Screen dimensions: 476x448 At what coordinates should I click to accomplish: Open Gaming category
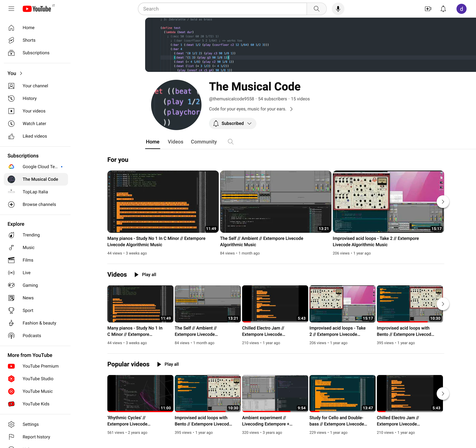[36, 285]
